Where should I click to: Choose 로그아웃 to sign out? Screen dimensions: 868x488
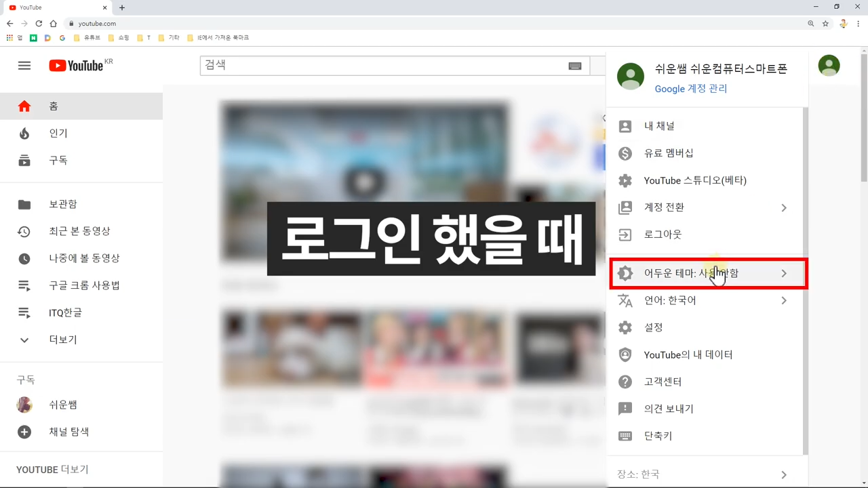[x=705, y=235]
